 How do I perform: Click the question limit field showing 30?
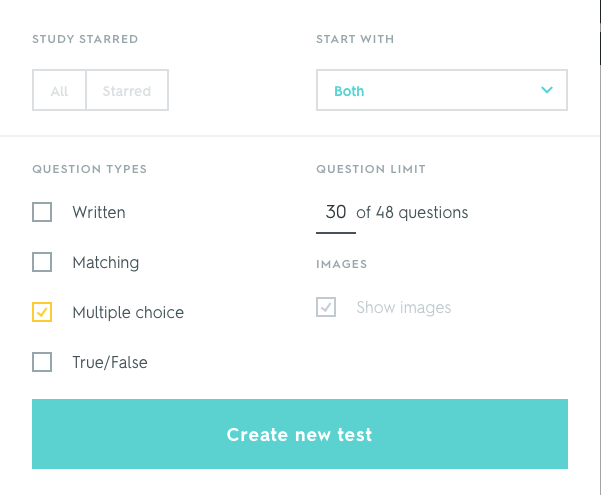point(336,212)
